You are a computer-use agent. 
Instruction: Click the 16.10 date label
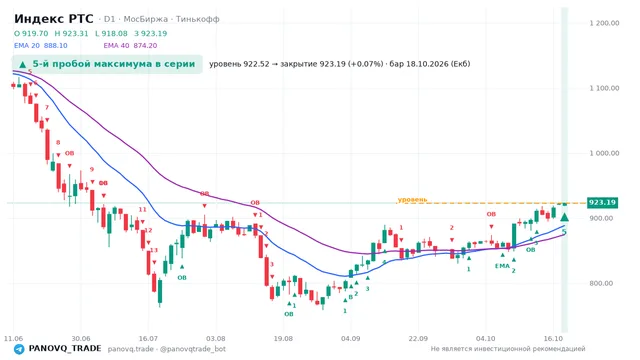pyautogui.click(x=553, y=339)
